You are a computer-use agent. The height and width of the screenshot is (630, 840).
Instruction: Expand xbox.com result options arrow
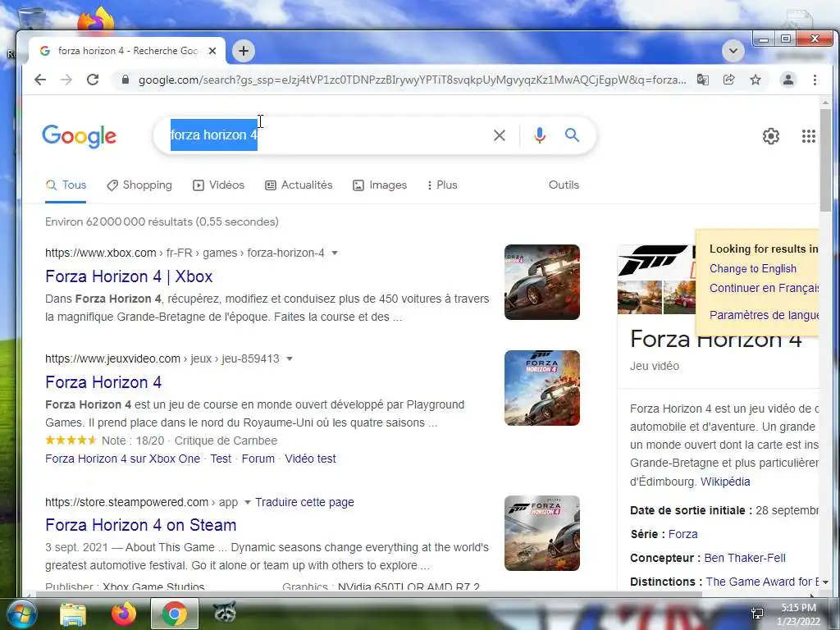[335, 253]
